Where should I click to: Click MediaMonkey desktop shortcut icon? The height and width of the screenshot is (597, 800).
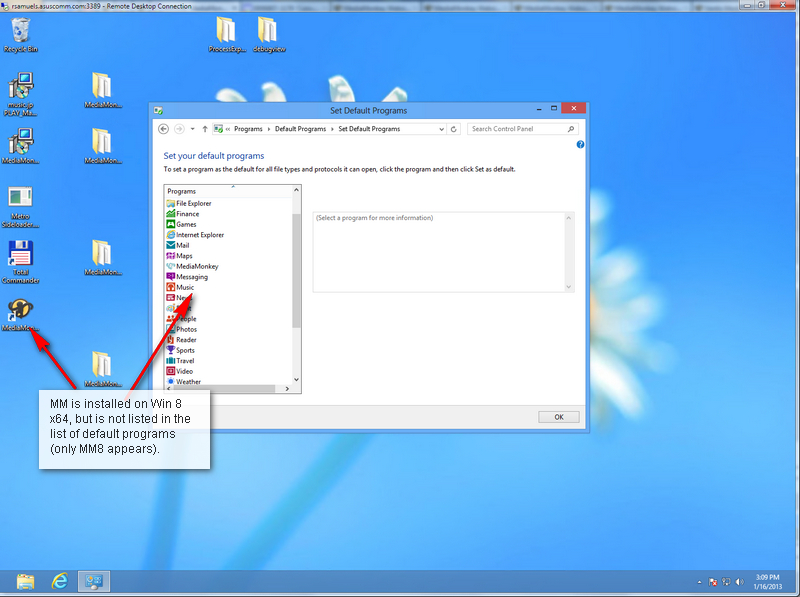(x=21, y=312)
